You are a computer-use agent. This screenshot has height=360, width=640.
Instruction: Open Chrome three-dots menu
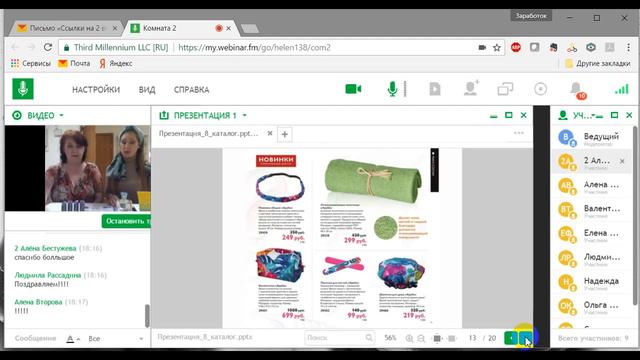point(629,48)
